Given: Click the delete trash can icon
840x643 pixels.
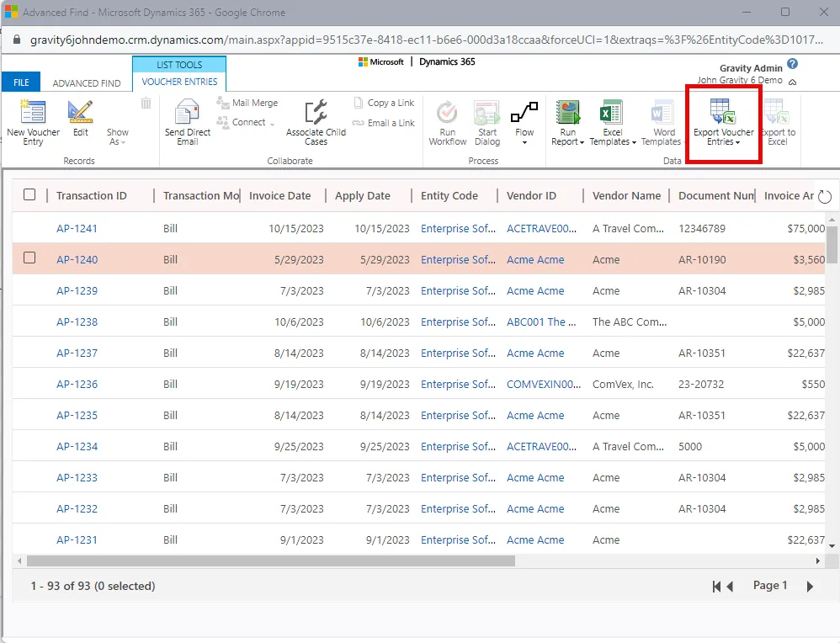Looking at the screenshot, I should click(146, 103).
